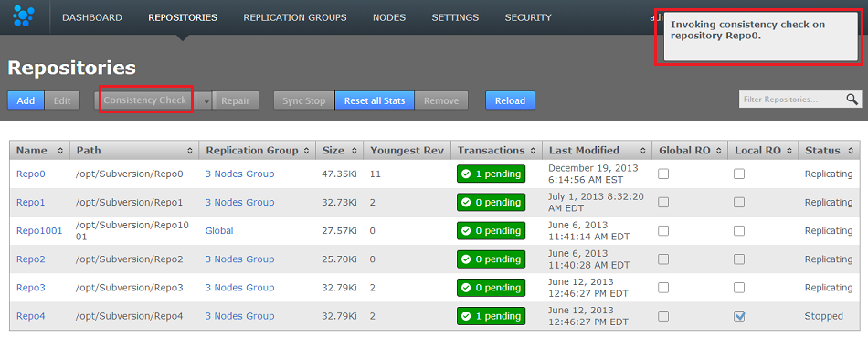
Task: Toggle Local RO checkbox for Repo0
Action: coord(739,174)
